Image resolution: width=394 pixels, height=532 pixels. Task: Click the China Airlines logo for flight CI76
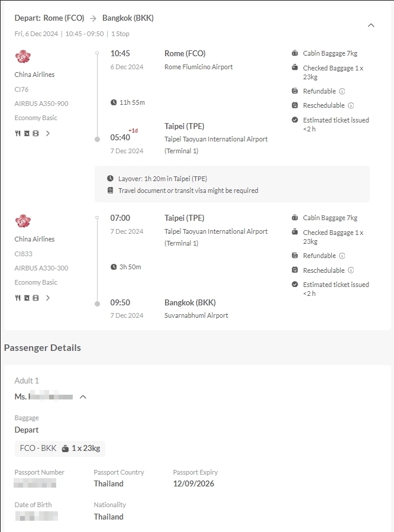coord(23,56)
